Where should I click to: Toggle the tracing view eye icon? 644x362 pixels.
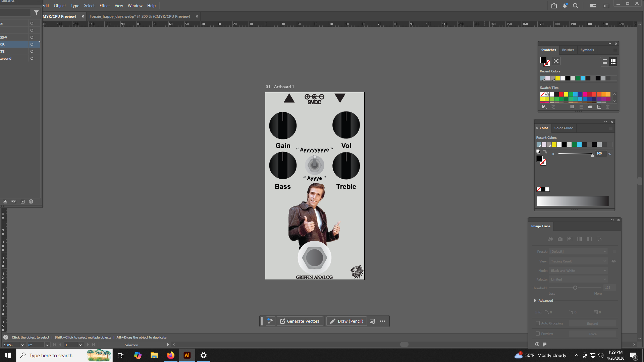(613, 261)
